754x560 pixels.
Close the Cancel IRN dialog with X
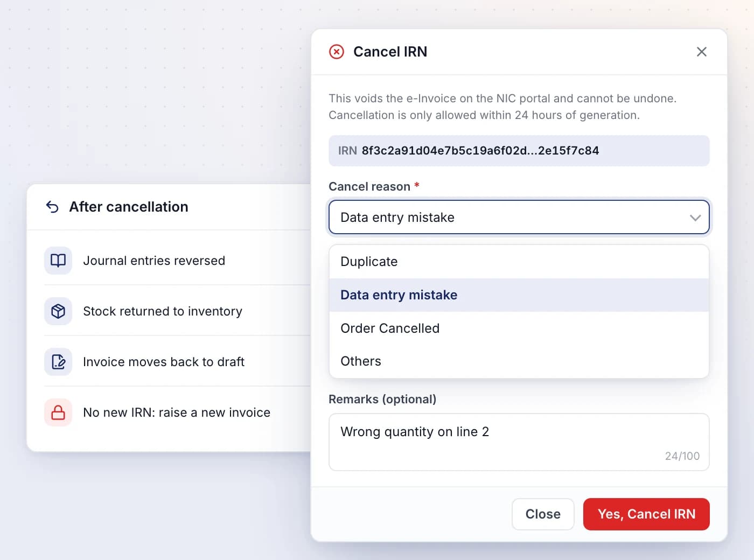point(701,52)
